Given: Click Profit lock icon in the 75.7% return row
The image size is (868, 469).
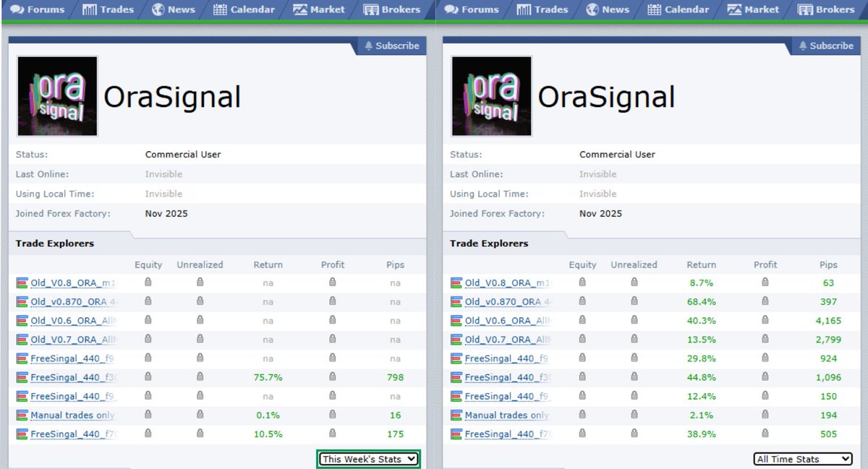Looking at the screenshot, I should tap(333, 377).
